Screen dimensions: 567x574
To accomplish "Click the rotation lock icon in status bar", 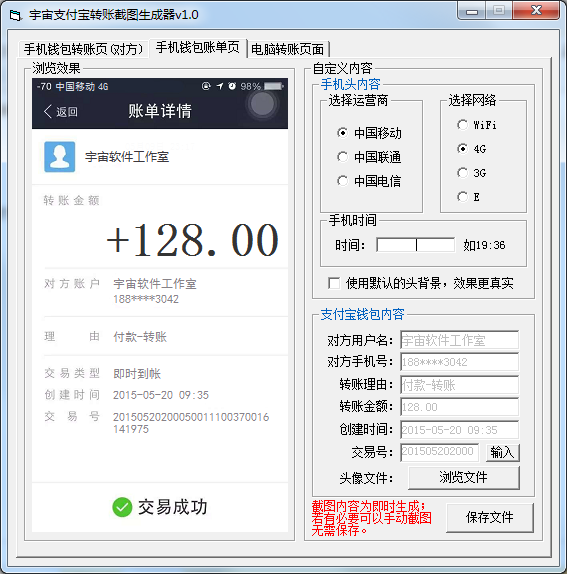I will click(206, 86).
